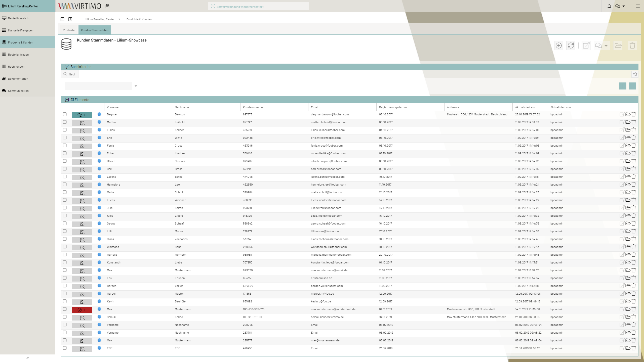Navigate back with the left arrow icon
The width and height of the screenshot is (644, 362).
pos(62,19)
